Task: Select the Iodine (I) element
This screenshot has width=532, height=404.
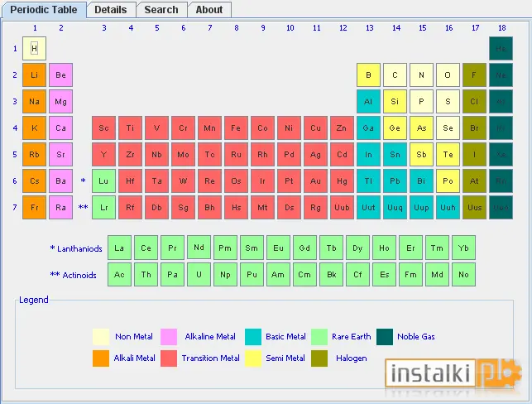Action: coord(474,155)
